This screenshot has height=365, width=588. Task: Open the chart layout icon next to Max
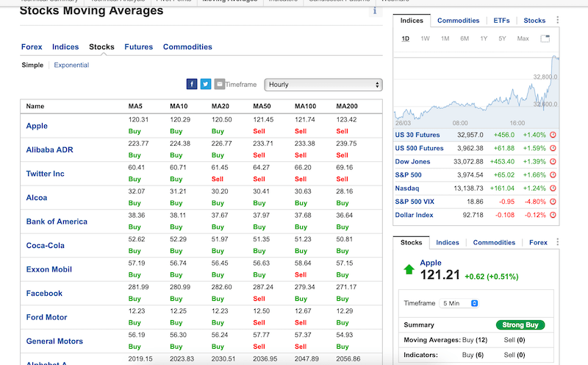click(545, 38)
